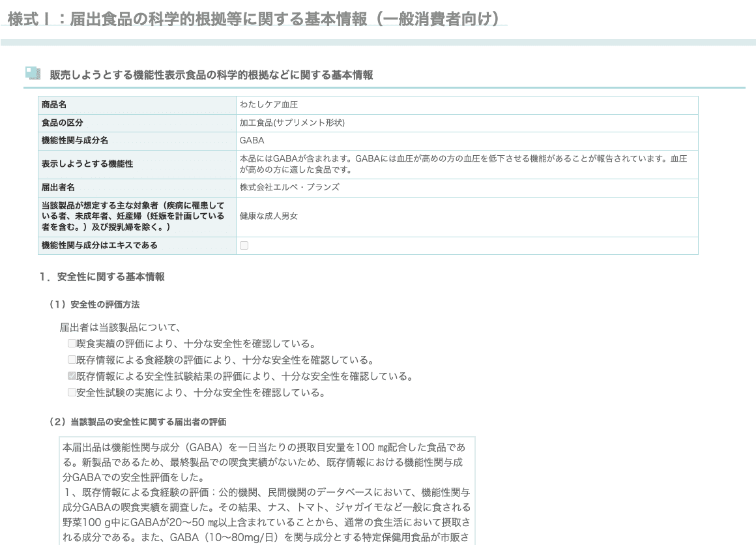Click the 表示しようとする機能性 description text
This screenshot has width=756, height=545.
[456, 164]
